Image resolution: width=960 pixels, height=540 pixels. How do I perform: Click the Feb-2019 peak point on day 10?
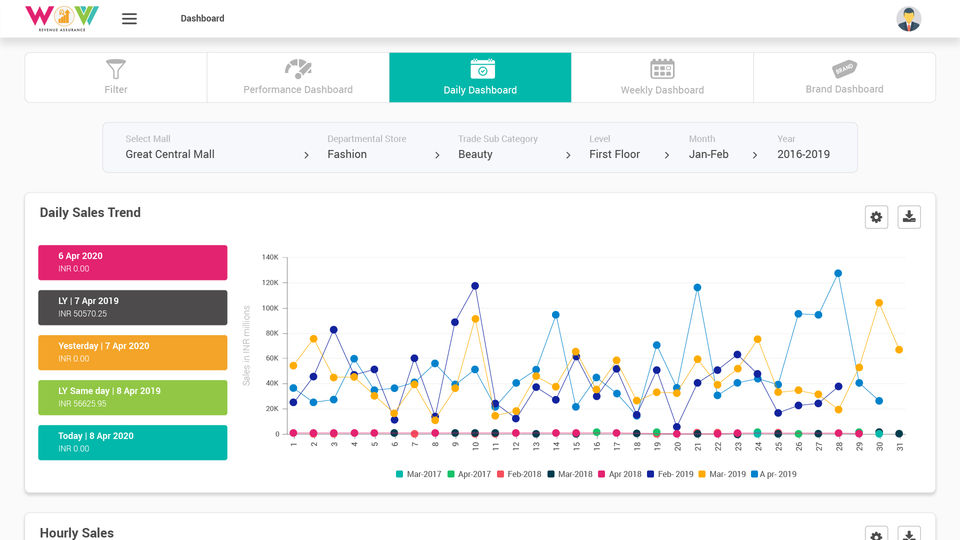coord(475,286)
